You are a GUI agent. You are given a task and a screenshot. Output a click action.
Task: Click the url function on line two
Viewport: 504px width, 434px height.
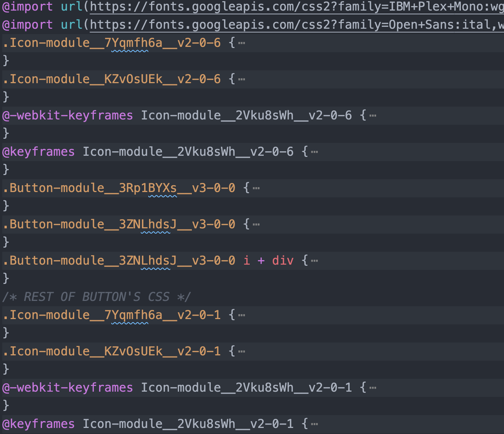[71, 24]
